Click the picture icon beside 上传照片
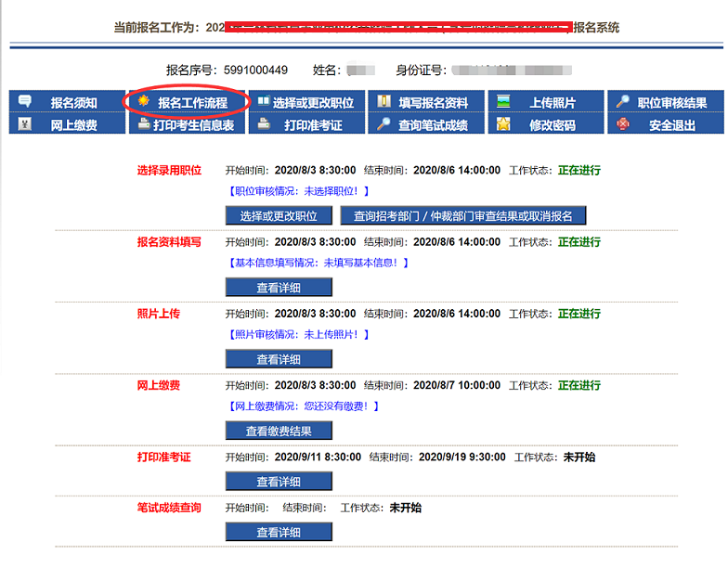 point(503,101)
